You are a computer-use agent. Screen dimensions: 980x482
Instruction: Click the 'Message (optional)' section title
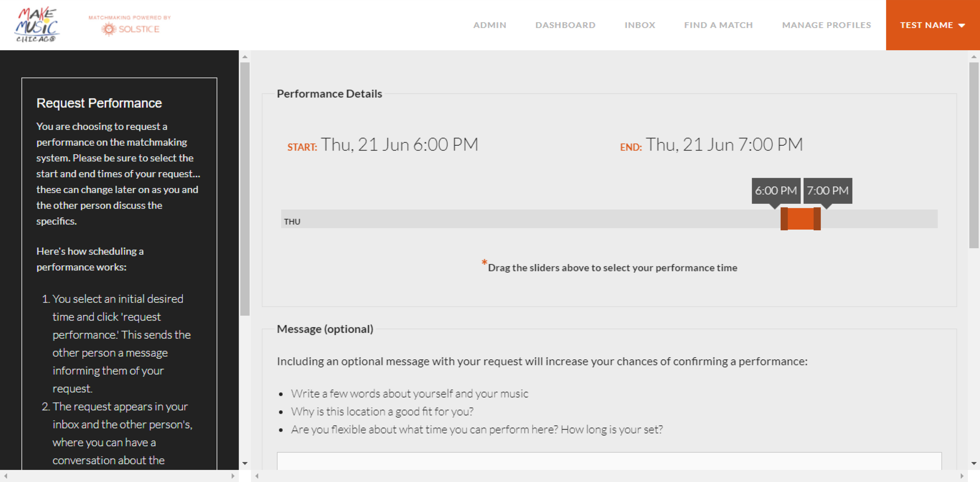325,329
